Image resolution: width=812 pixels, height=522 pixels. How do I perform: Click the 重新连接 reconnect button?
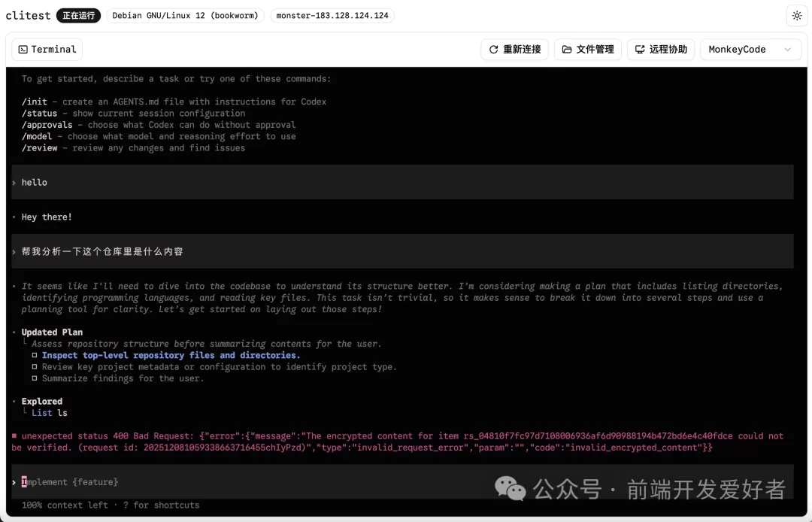(515, 49)
